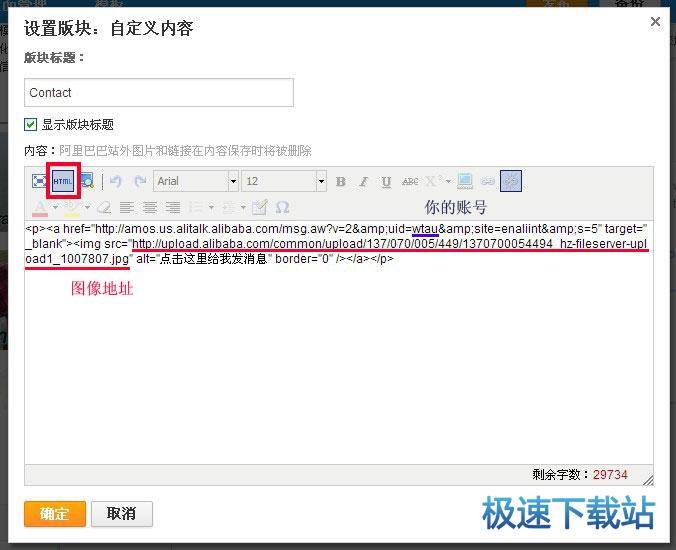This screenshot has width=676, height=550.
Task: Toggle 显示版块标题 checkbox
Action: click(30, 125)
